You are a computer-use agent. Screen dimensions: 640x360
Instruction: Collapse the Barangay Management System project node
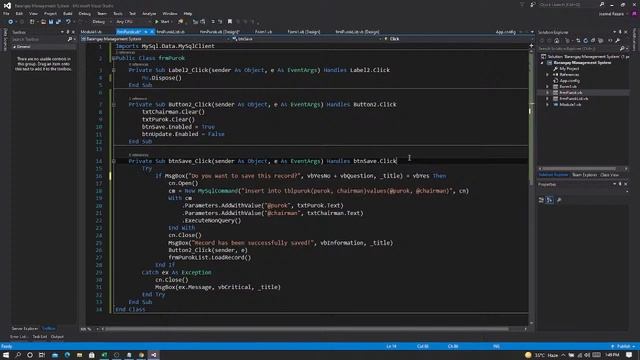(x=542, y=63)
